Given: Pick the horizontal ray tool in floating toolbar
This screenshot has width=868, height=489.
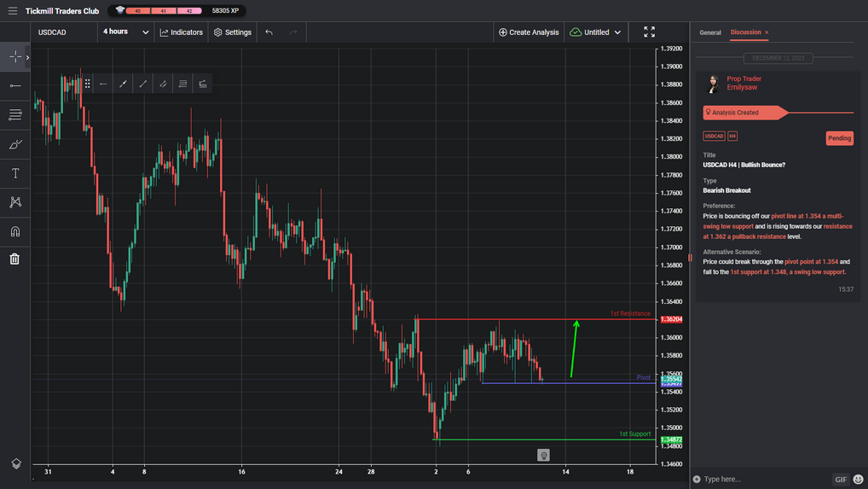Looking at the screenshot, I should (x=103, y=84).
